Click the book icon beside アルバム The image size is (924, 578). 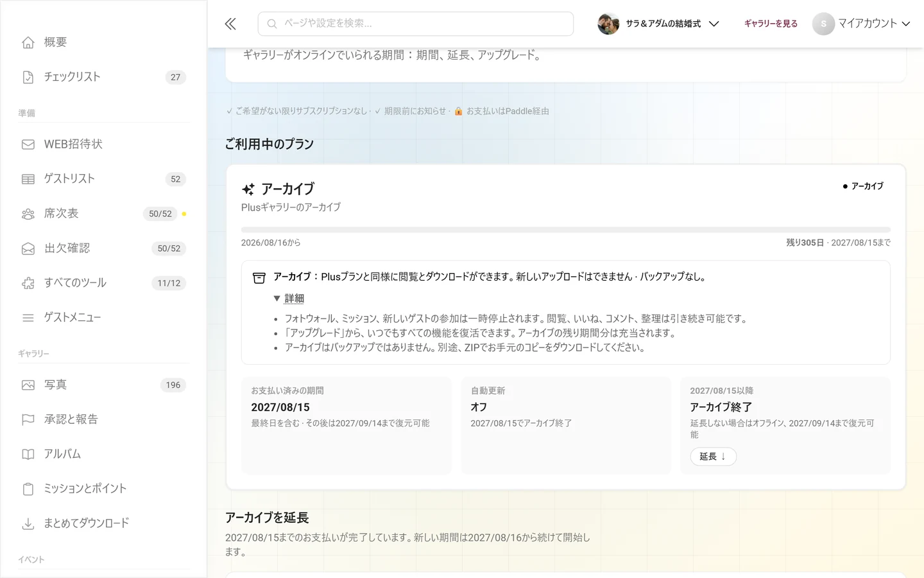click(x=28, y=455)
